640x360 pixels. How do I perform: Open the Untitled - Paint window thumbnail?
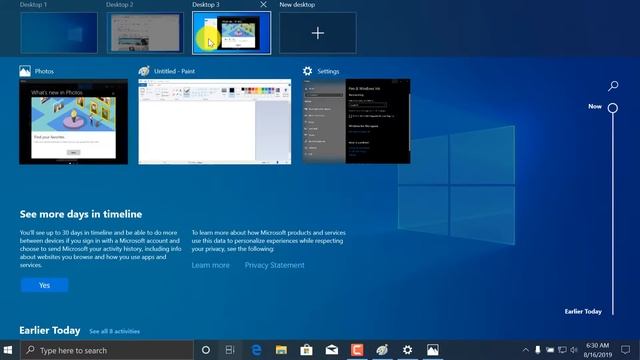click(x=215, y=122)
